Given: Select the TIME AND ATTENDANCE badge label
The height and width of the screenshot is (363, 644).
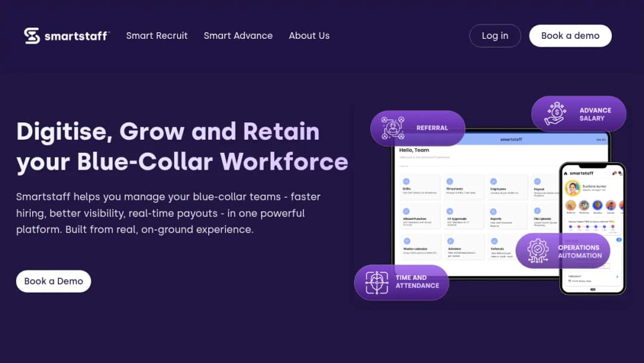Looking at the screenshot, I should pyautogui.click(x=417, y=282).
